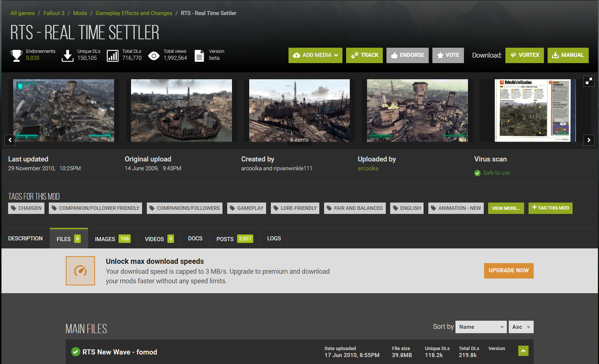Screen dimensions: 599x364
Task: Click the VOTE button
Action: tap(448, 55)
